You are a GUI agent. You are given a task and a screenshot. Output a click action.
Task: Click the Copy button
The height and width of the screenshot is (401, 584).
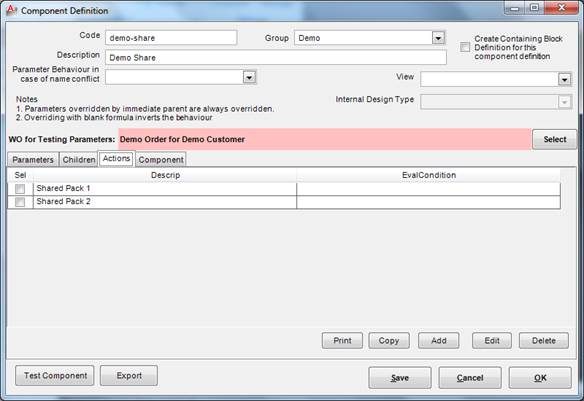pyautogui.click(x=389, y=341)
